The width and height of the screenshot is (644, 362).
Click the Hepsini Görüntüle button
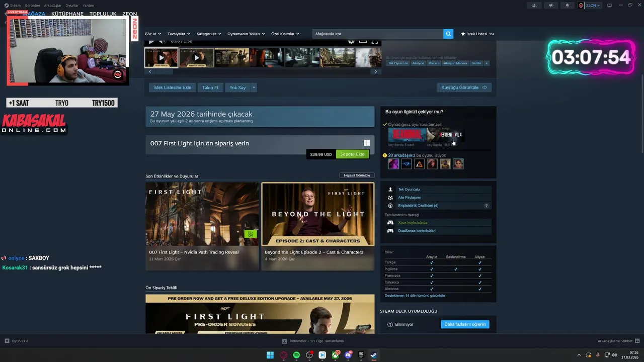pyautogui.click(x=357, y=175)
